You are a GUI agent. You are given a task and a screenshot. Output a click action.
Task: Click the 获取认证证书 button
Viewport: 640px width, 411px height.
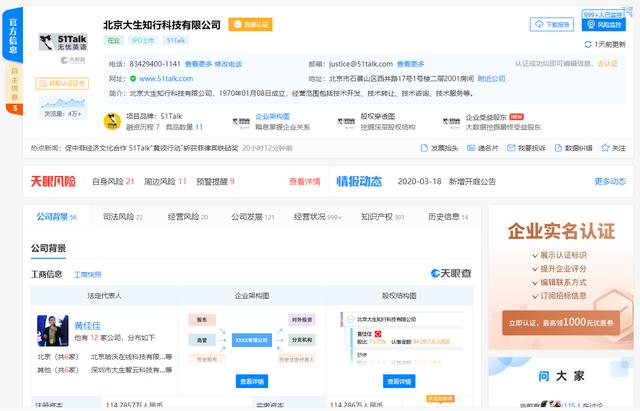[x=62, y=83]
